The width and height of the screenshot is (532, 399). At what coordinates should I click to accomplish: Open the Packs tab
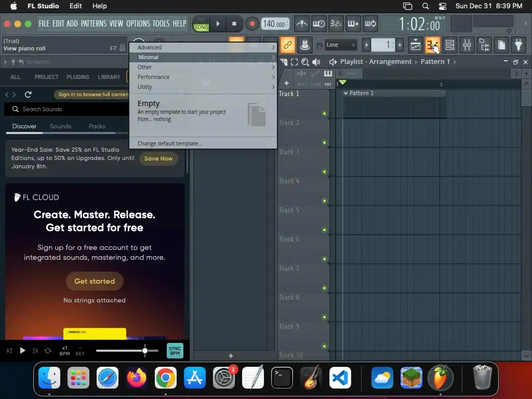(97, 126)
